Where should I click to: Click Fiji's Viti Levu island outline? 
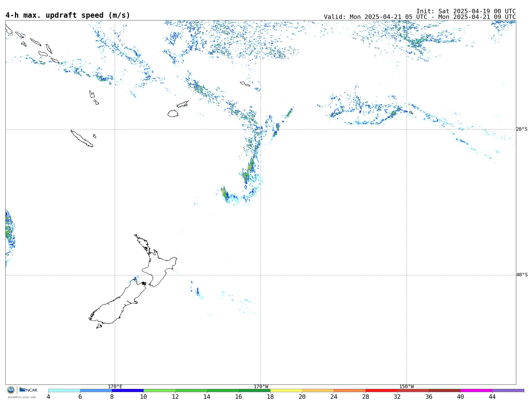[173, 113]
